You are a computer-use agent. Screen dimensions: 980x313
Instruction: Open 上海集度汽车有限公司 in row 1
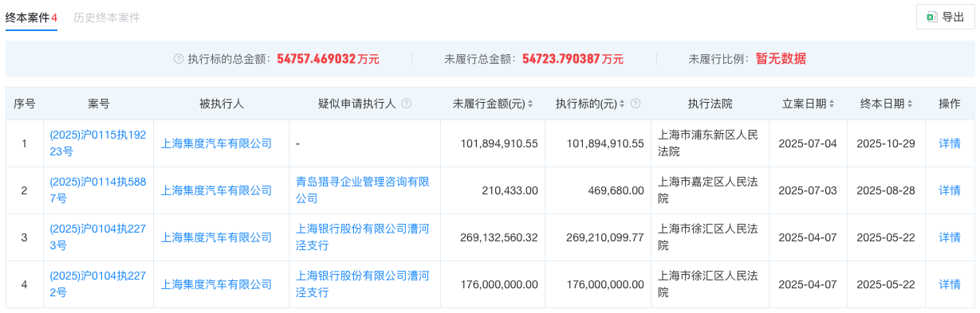pos(216,143)
